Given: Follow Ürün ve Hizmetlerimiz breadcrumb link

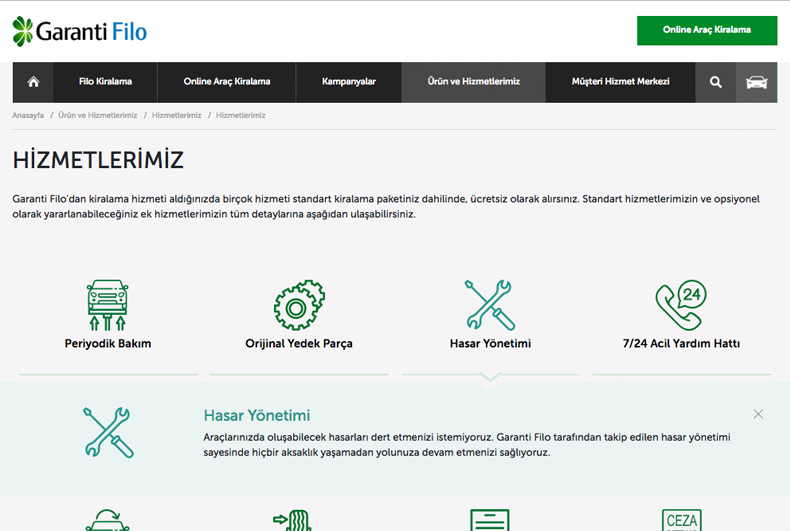Looking at the screenshot, I should coord(98,115).
